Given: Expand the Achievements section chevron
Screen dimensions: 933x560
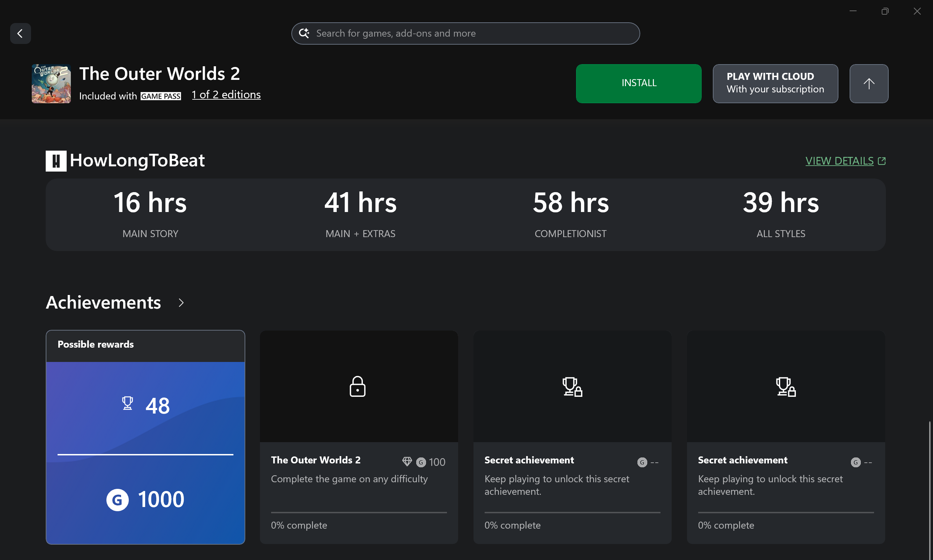Looking at the screenshot, I should 180,302.
